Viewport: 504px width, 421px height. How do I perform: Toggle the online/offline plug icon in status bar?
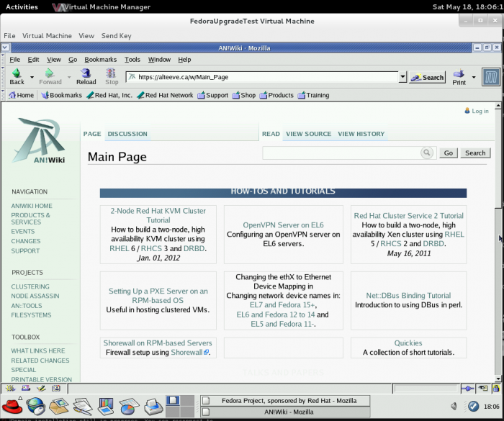click(x=469, y=388)
